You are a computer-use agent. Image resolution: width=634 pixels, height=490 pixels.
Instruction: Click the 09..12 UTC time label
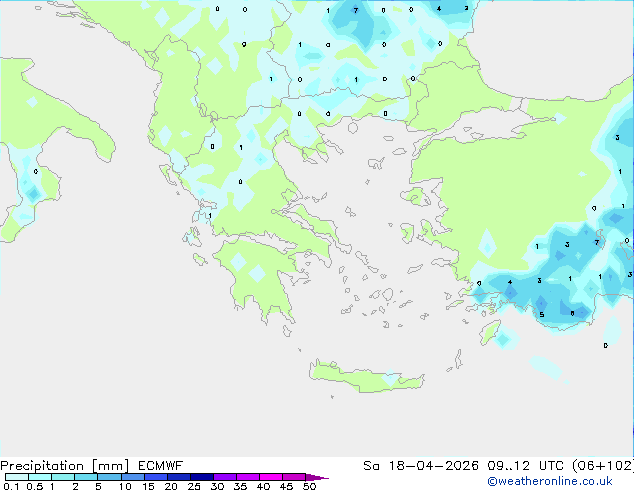tap(524, 466)
